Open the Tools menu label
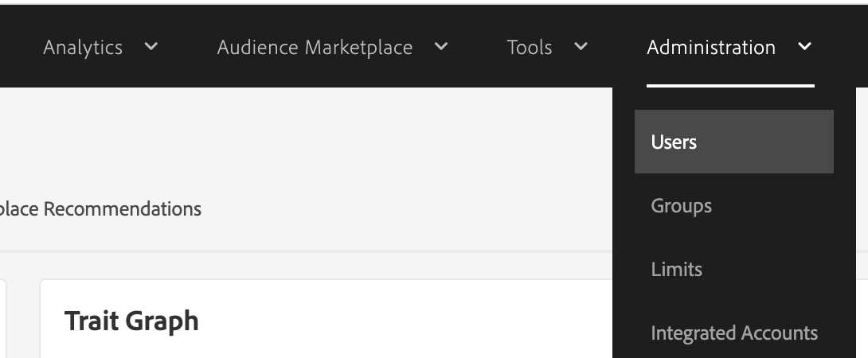The image size is (868, 358). click(x=530, y=48)
